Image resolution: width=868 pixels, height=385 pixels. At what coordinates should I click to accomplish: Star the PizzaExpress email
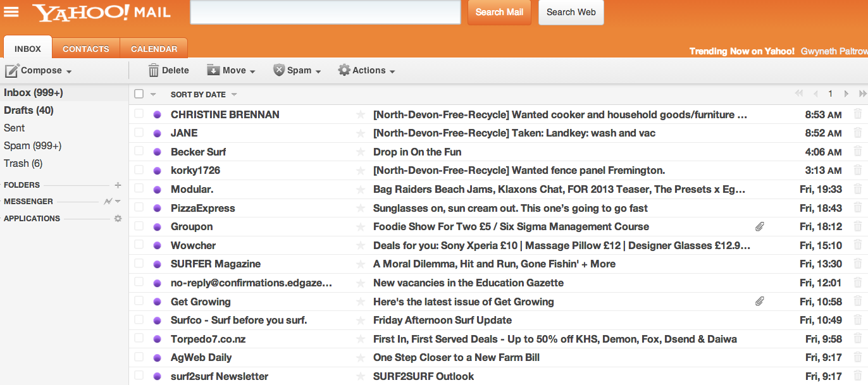pyautogui.click(x=361, y=208)
